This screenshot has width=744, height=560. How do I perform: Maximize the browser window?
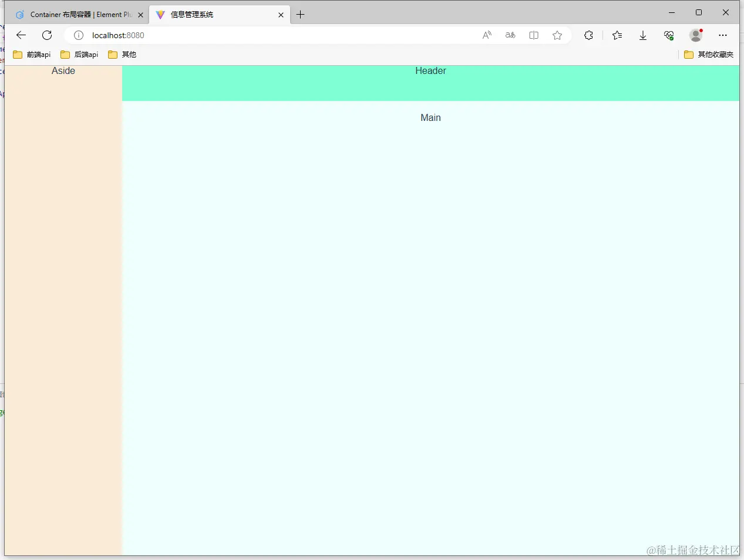[699, 12]
